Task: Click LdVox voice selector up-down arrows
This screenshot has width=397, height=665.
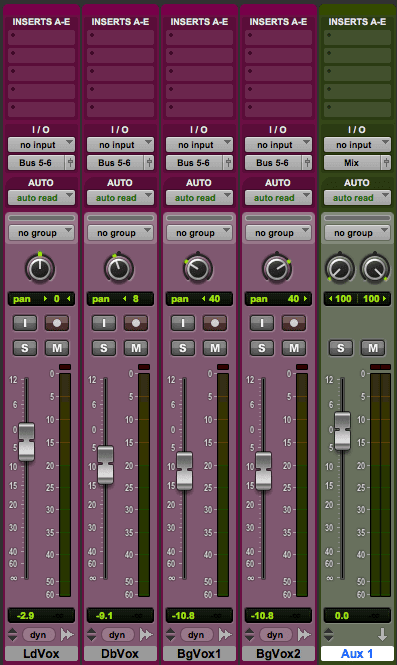Action: [13, 634]
